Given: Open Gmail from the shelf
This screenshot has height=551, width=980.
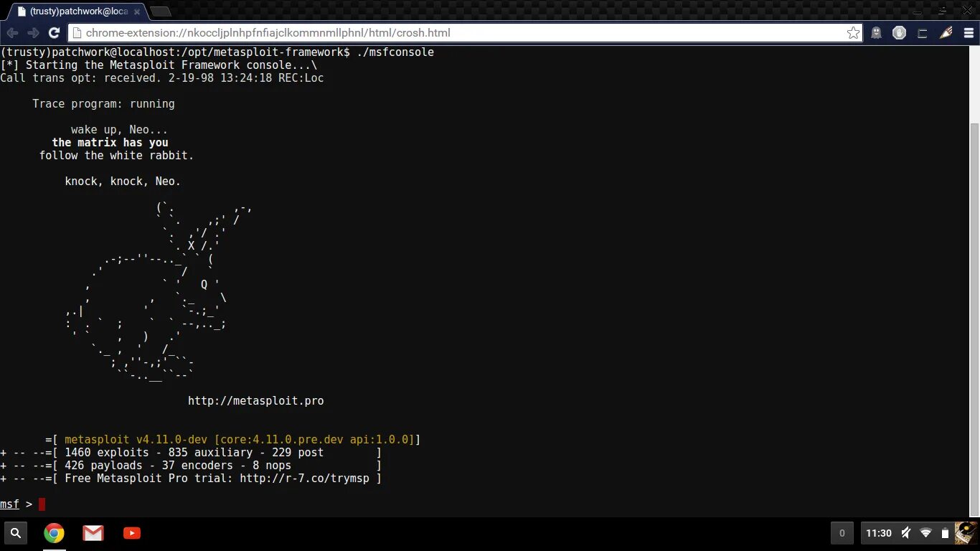Looking at the screenshot, I should (x=93, y=533).
